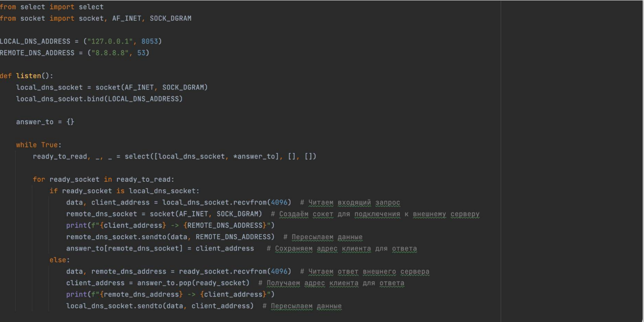Click the while True keyword
Screen dimensions: 644x322
[39, 145]
